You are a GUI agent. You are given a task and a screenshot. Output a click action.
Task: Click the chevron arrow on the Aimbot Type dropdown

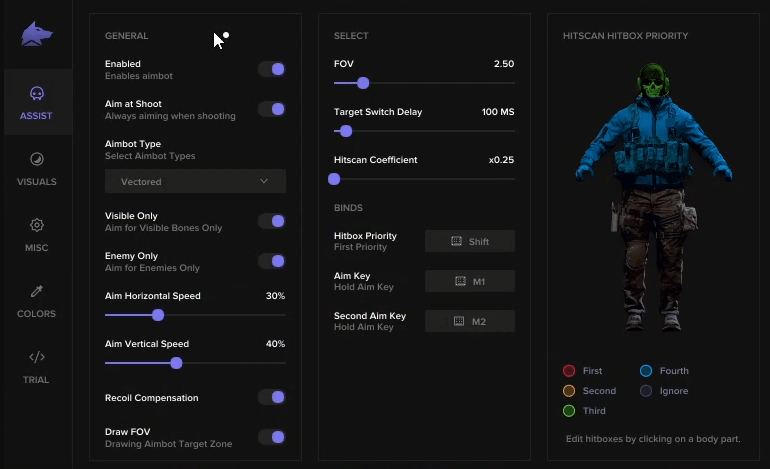point(264,181)
